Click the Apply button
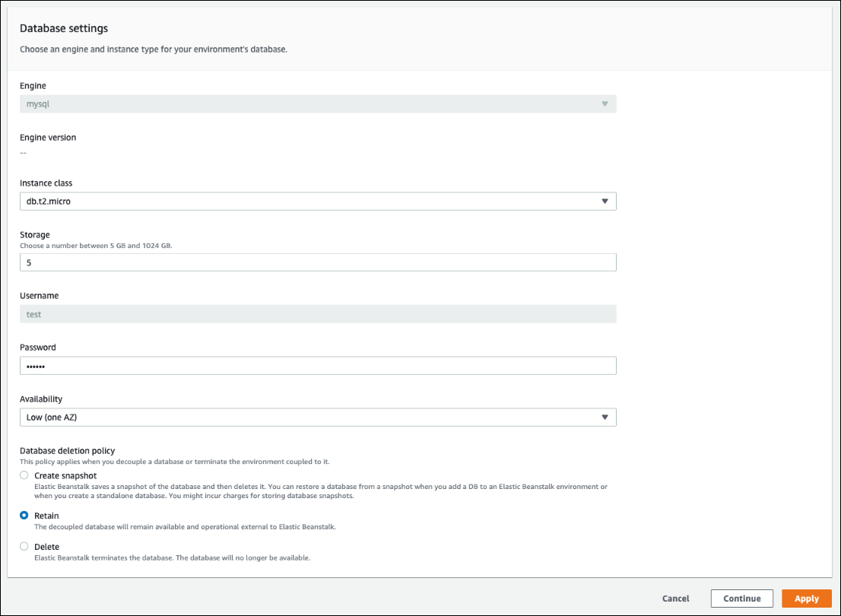The image size is (841, 616). 806,599
